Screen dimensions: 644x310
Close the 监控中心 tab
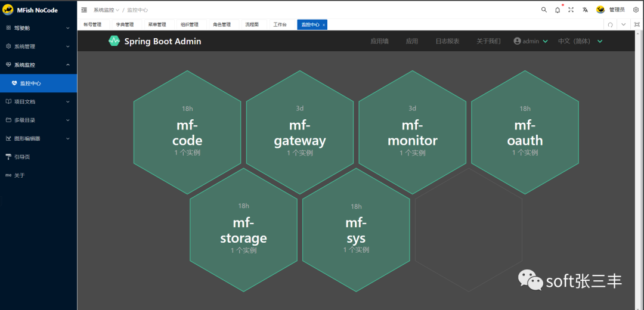(324, 25)
